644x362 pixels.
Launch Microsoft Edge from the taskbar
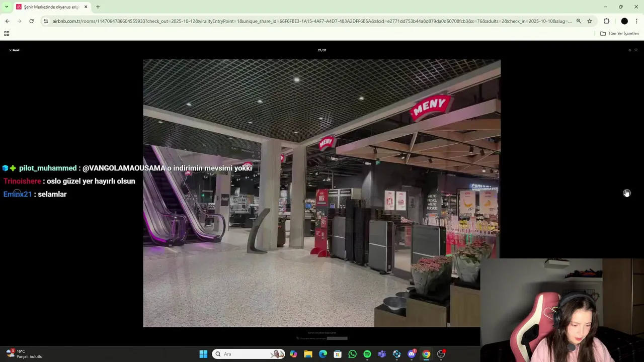pos(323,354)
